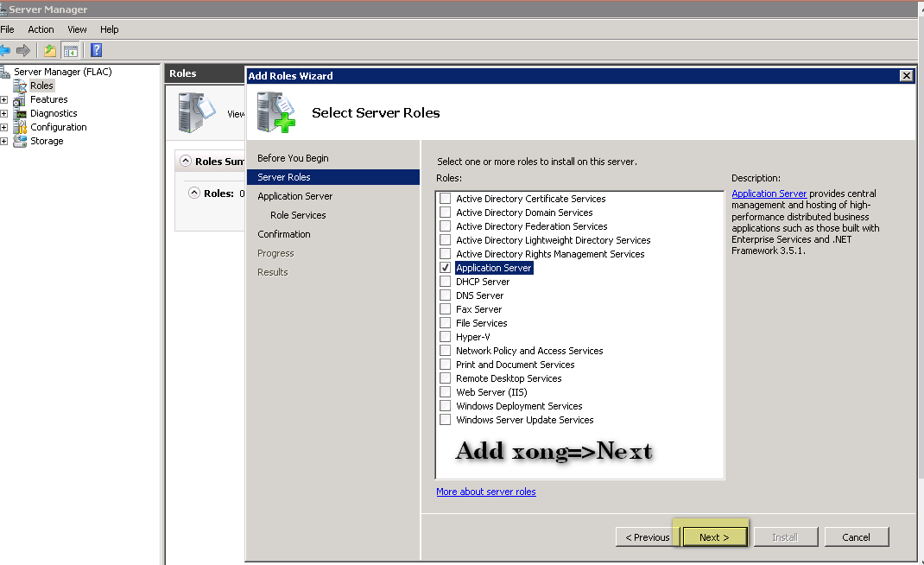Go to Role Services wizard step
The image size is (924, 565).
[x=298, y=215]
